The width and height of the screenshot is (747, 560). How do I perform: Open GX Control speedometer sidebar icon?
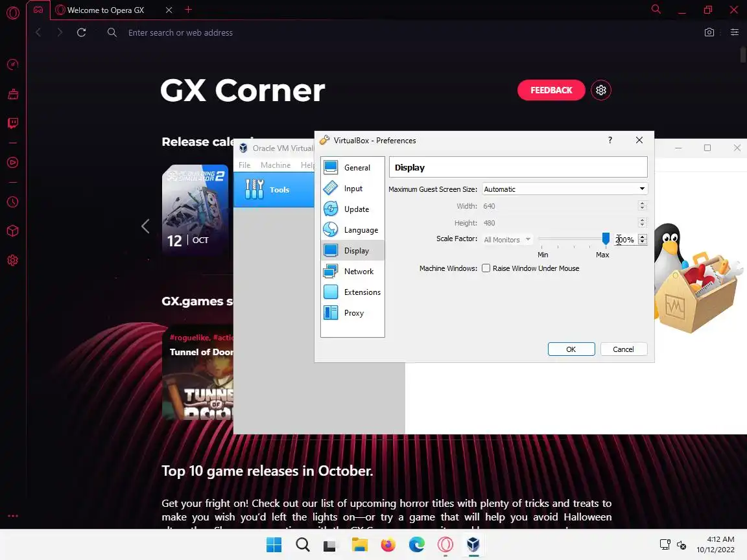pos(13,64)
